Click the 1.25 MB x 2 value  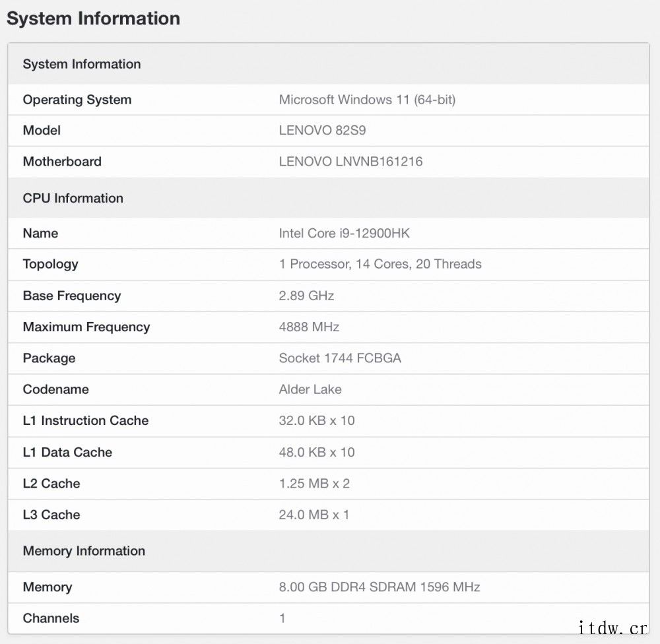314,483
